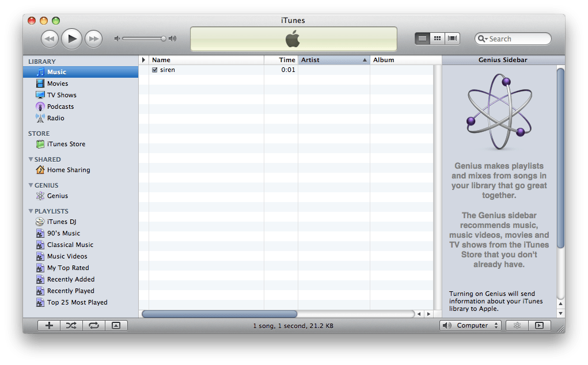This screenshot has width=588, height=365.
Task: Switch to Cover Flow view
Action: [x=452, y=38]
